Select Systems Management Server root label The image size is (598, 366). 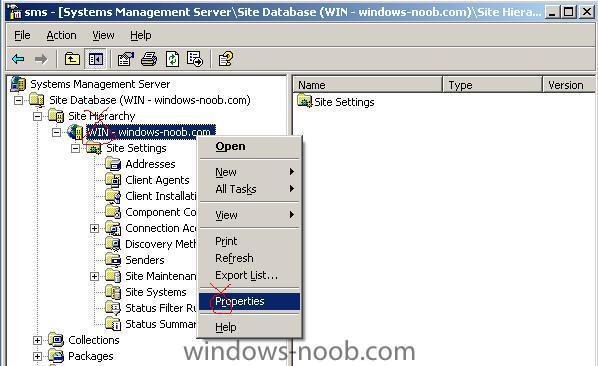[100, 84]
